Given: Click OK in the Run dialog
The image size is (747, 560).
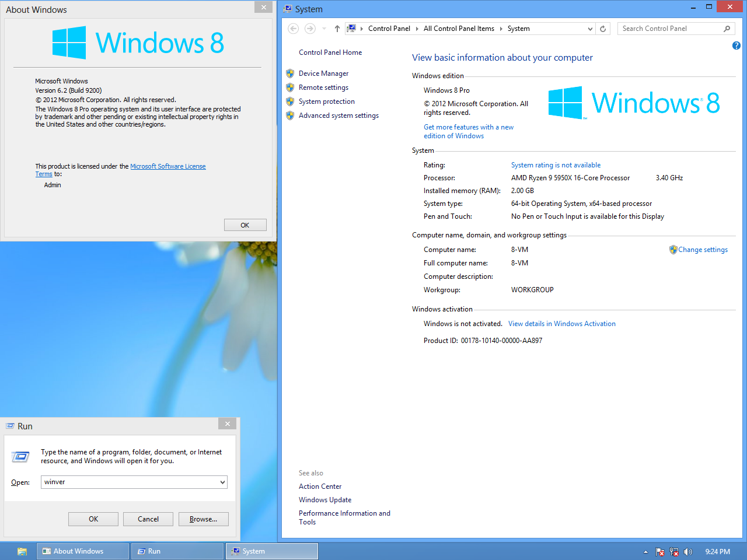Looking at the screenshot, I should tap(93, 519).
